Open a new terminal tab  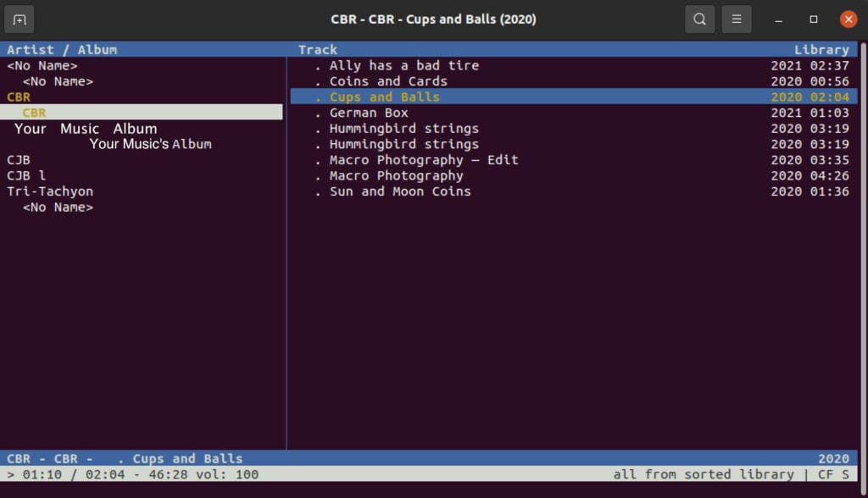[19, 19]
